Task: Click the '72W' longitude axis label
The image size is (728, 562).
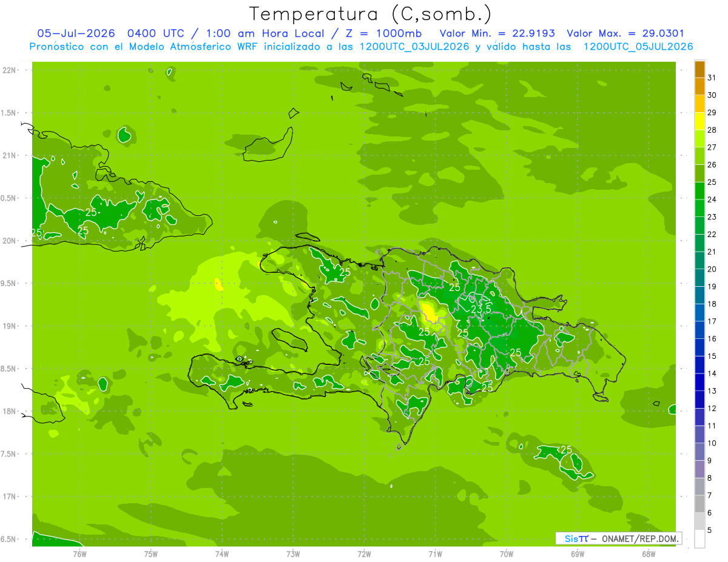Action: click(364, 554)
